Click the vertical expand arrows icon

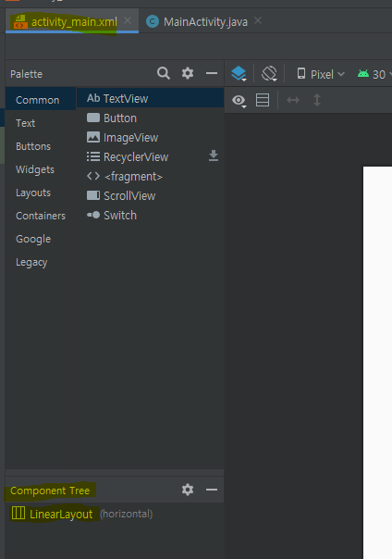click(x=317, y=100)
